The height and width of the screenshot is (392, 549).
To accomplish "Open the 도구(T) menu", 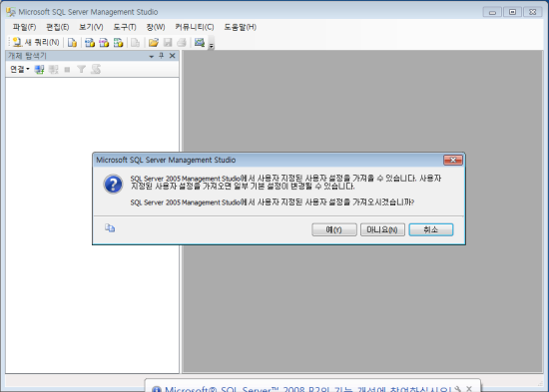I will pos(125,27).
